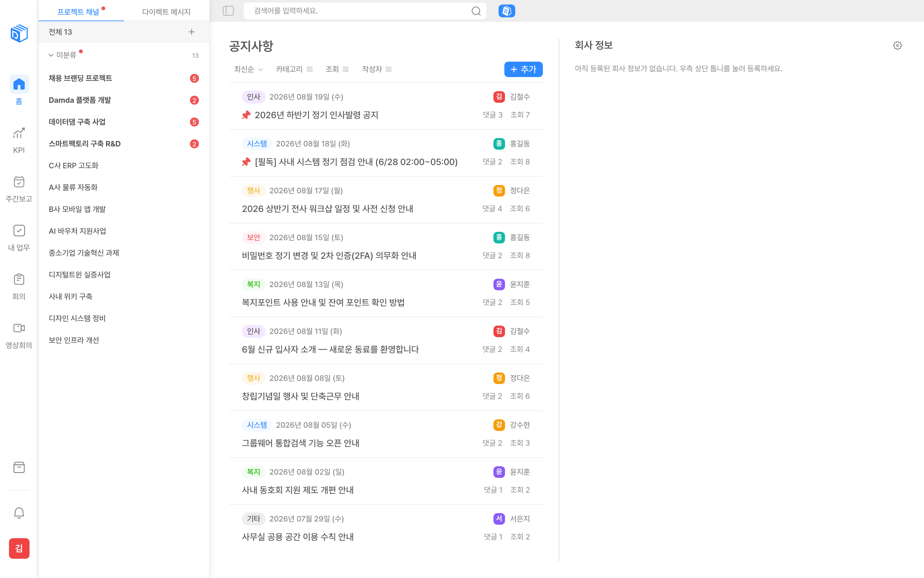Click the blue app tab icon beside search
The height and width of the screenshot is (578, 924).
pos(507,11)
